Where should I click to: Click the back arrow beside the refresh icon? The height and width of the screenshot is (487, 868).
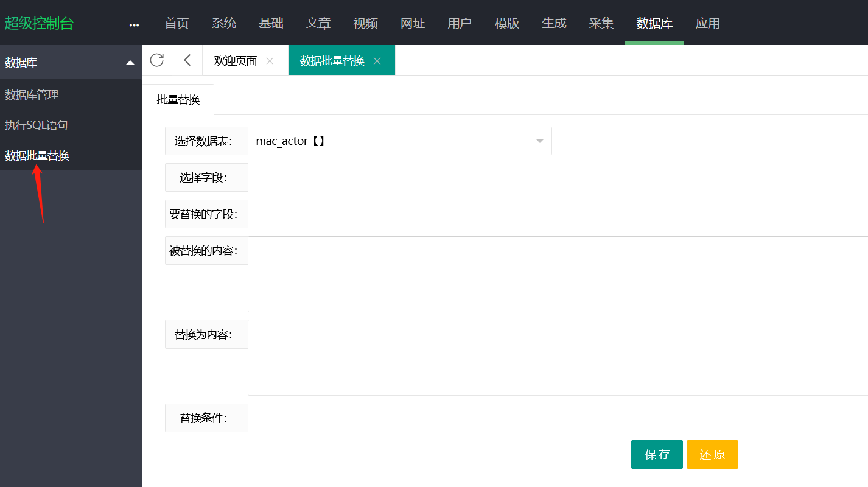186,60
